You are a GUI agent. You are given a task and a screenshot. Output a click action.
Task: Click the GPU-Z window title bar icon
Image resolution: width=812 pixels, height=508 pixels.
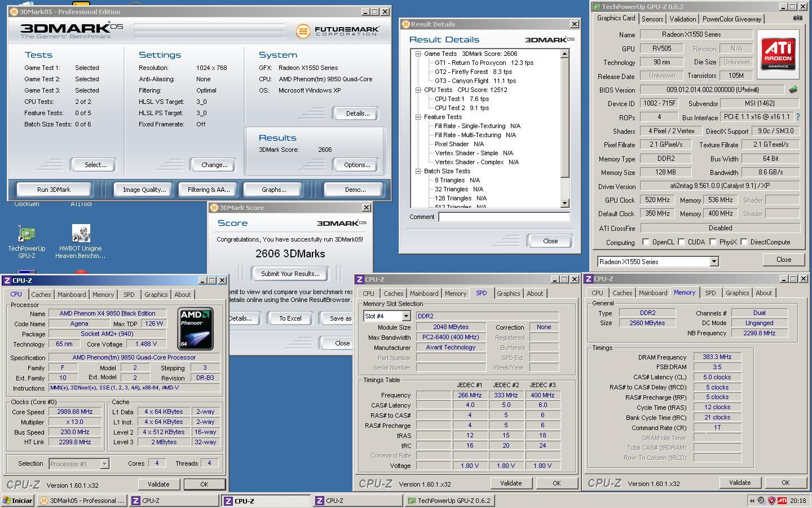[597, 7]
